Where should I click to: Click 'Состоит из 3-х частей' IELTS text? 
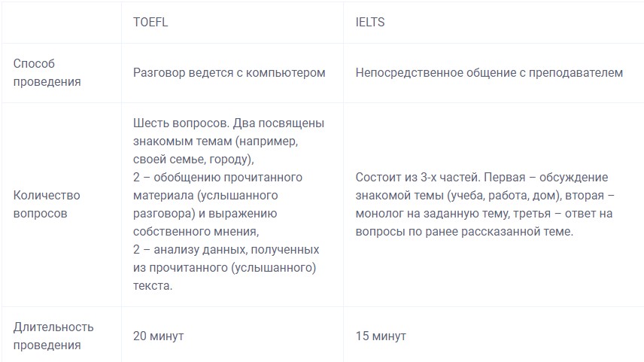click(418, 178)
